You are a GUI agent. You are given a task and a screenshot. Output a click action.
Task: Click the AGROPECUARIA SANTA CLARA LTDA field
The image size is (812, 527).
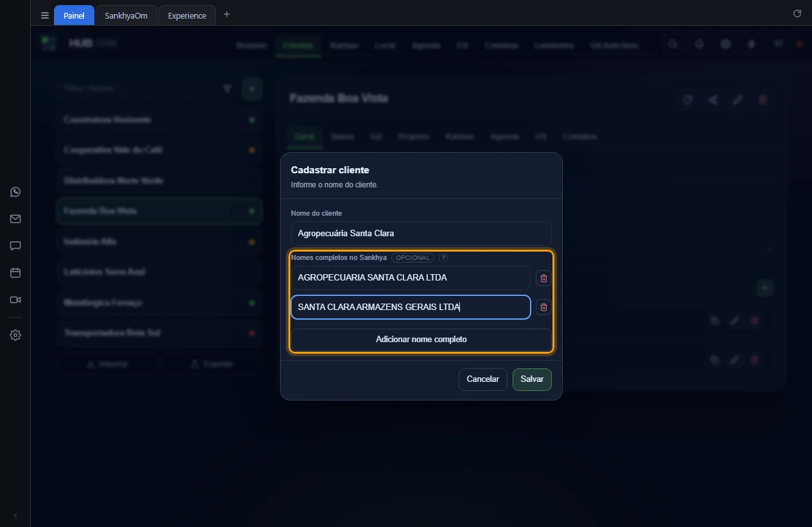pos(410,278)
